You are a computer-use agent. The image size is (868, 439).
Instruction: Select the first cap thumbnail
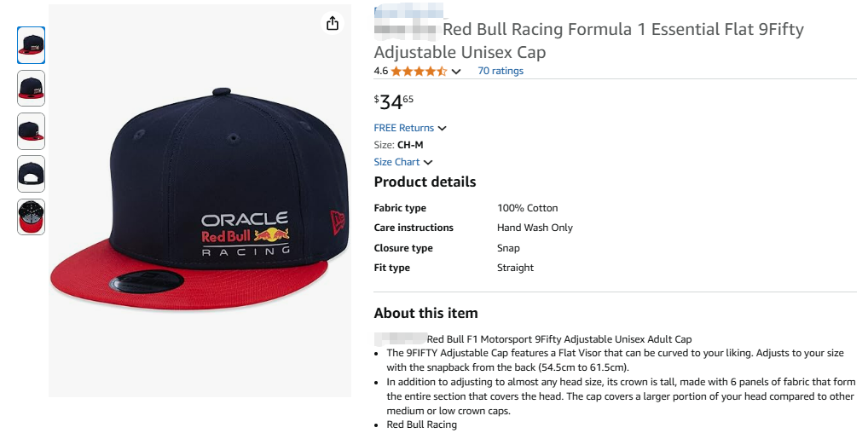(x=32, y=45)
